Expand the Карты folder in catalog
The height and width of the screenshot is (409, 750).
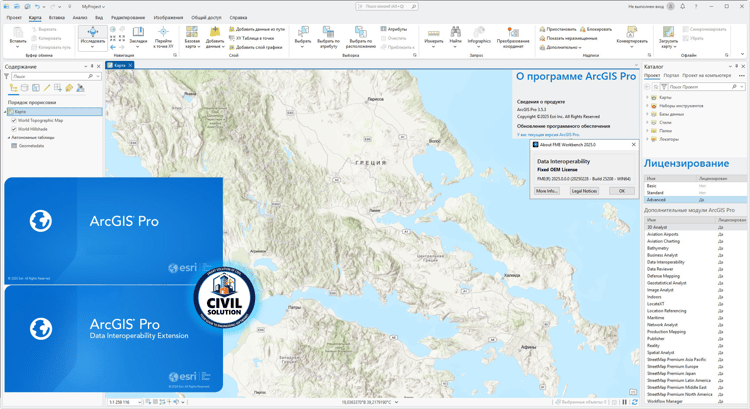pos(647,97)
